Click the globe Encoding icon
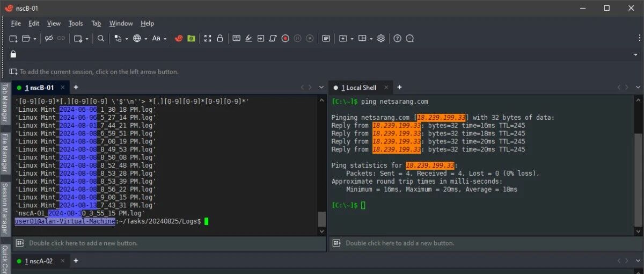Image resolution: width=644 pixels, height=274 pixels. 137,39
